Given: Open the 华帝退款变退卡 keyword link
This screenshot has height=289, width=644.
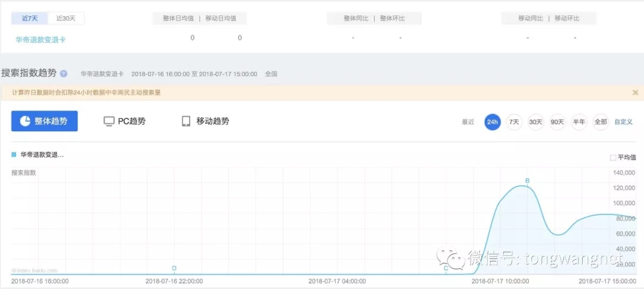Looking at the screenshot, I should 41,40.
